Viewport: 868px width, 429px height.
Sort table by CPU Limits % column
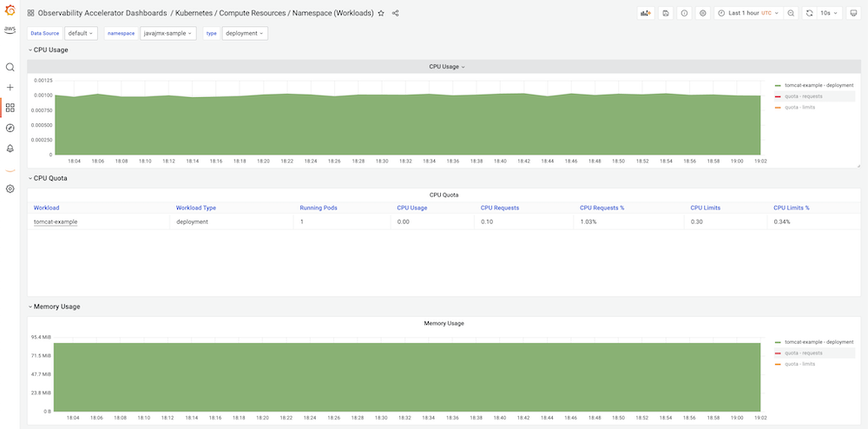(x=792, y=208)
